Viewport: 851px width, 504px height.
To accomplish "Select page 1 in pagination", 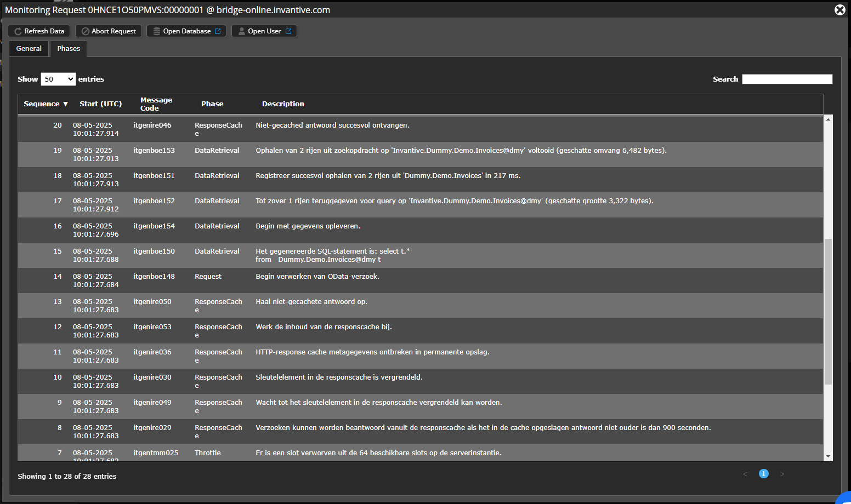I will click(x=764, y=474).
